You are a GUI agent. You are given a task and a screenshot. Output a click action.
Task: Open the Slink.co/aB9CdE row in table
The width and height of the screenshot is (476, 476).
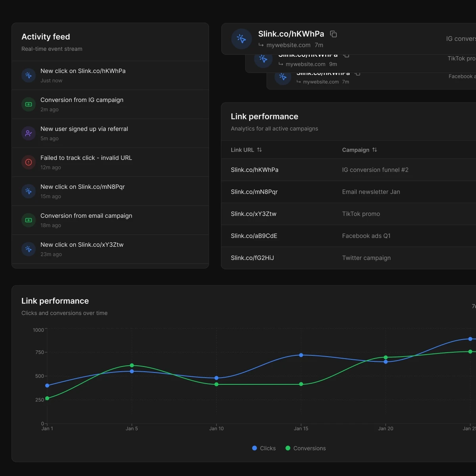(349, 236)
